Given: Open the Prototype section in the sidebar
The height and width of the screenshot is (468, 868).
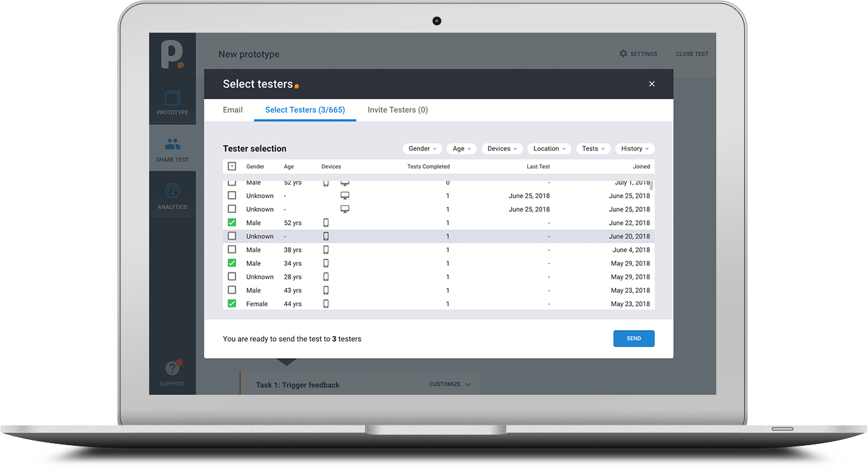Looking at the screenshot, I should click(173, 103).
